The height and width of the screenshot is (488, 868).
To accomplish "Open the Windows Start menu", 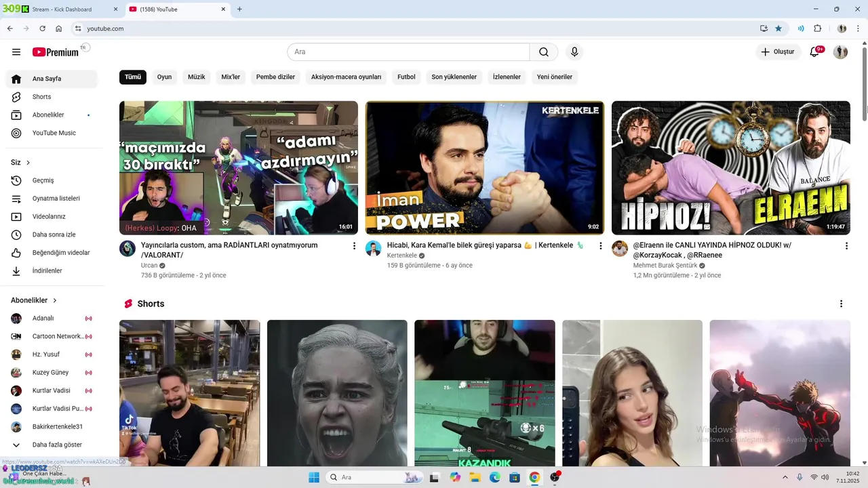I will [314, 477].
